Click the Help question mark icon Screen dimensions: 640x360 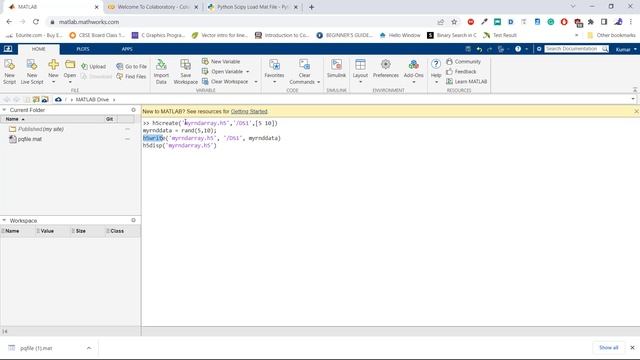tap(436, 64)
